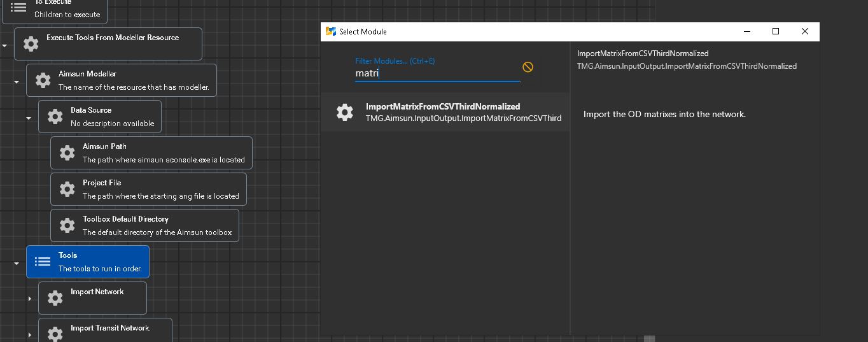Screen dimensions: 868x342
Task: Select the Aimsun Modeller module title
Action: [x=87, y=74]
